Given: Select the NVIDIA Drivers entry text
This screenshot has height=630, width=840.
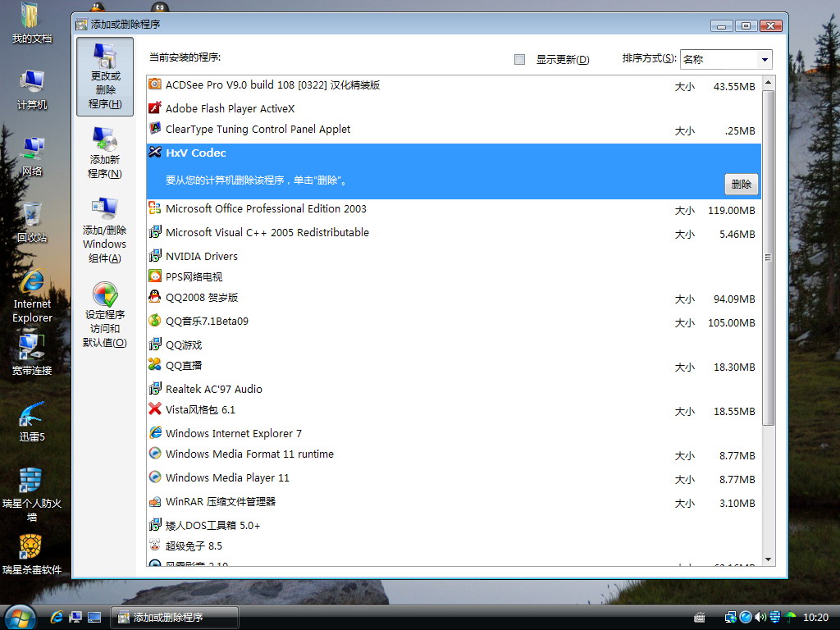Looking at the screenshot, I should click(x=202, y=257).
